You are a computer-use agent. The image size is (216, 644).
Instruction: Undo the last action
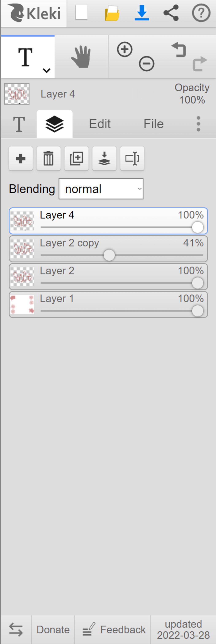tap(179, 50)
